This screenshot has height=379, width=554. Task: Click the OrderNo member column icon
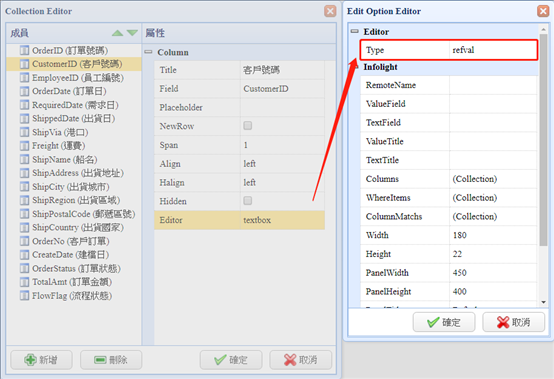click(x=24, y=241)
